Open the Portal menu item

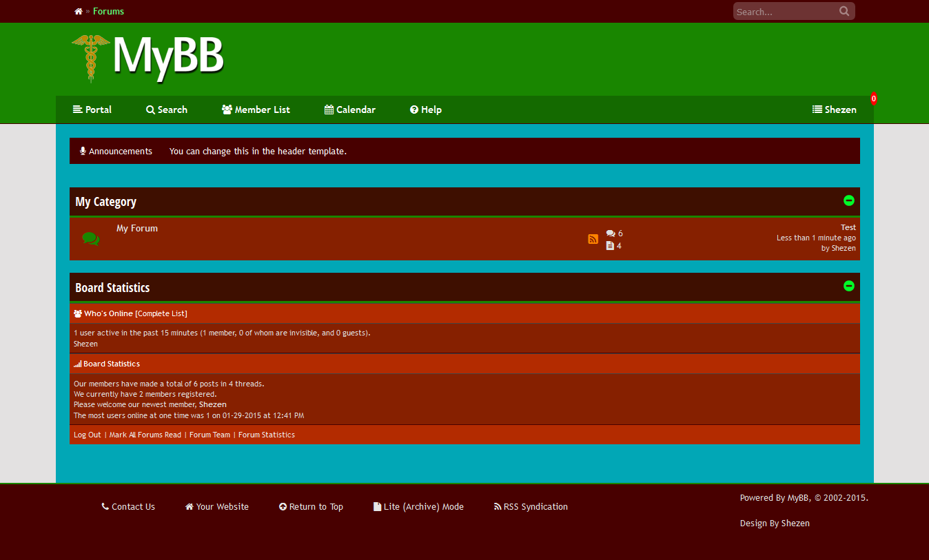coord(92,110)
